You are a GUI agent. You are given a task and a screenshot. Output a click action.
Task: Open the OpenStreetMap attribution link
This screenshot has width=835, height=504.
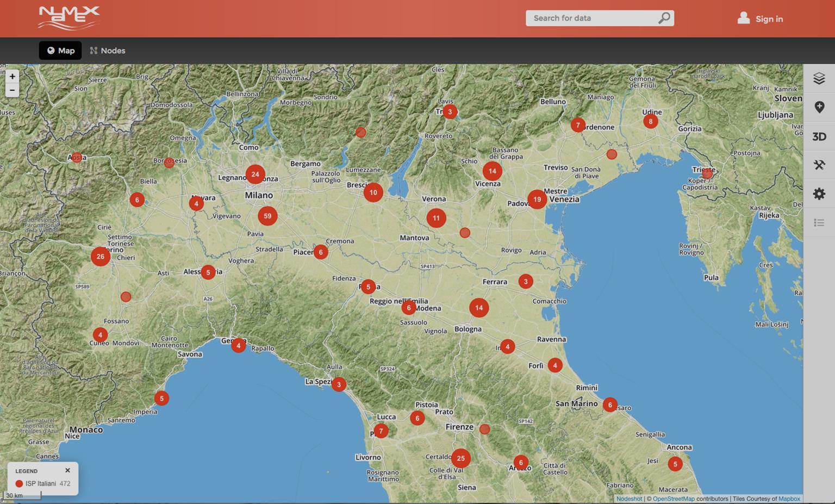click(674, 499)
